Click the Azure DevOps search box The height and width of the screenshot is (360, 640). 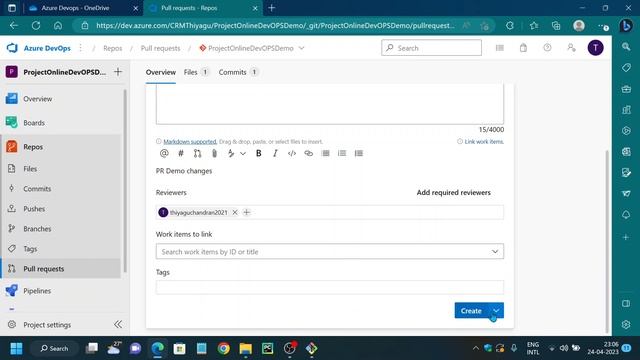click(x=431, y=48)
